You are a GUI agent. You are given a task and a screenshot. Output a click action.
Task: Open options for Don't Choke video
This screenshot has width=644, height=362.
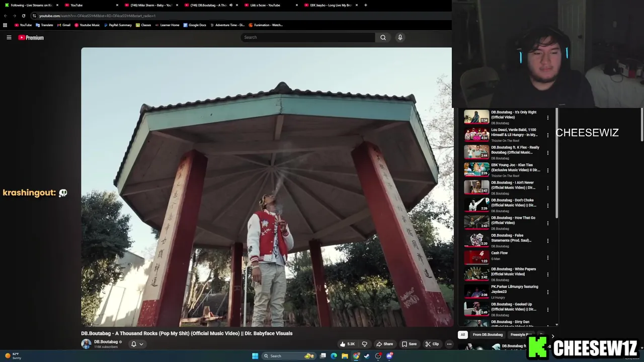pyautogui.click(x=548, y=206)
